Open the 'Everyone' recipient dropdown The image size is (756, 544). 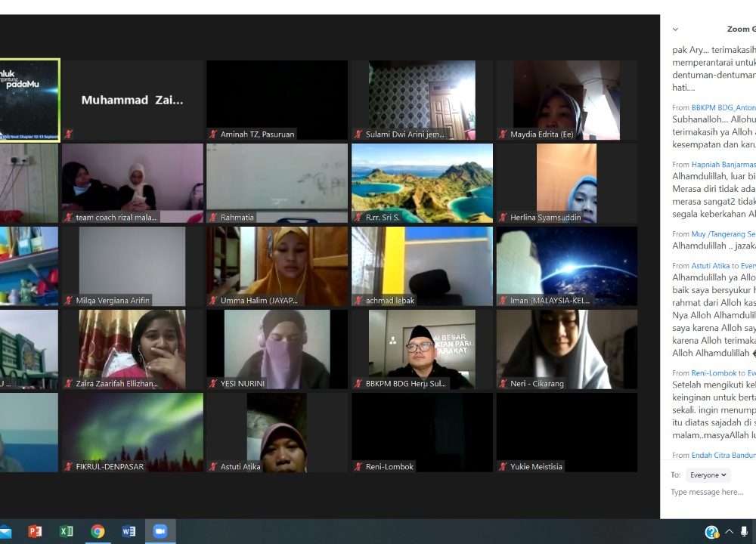[x=708, y=475]
